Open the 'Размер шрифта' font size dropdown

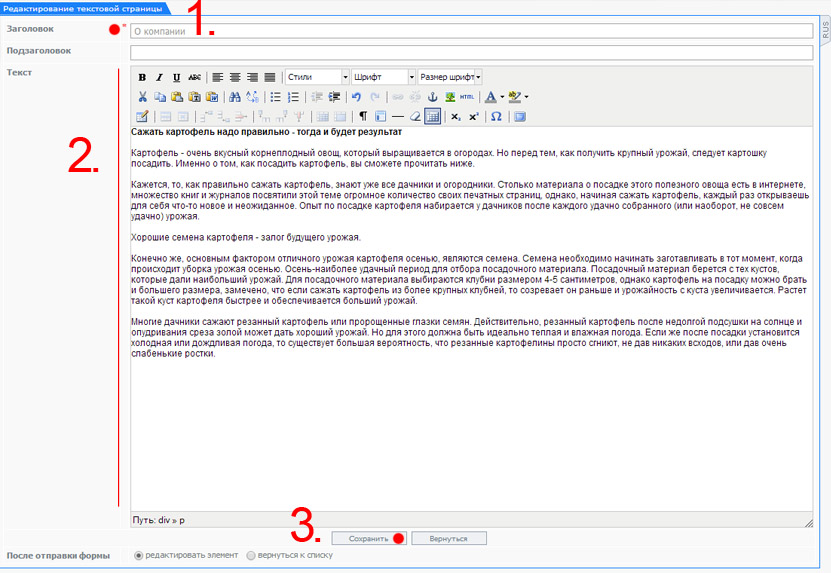pyautogui.click(x=449, y=77)
